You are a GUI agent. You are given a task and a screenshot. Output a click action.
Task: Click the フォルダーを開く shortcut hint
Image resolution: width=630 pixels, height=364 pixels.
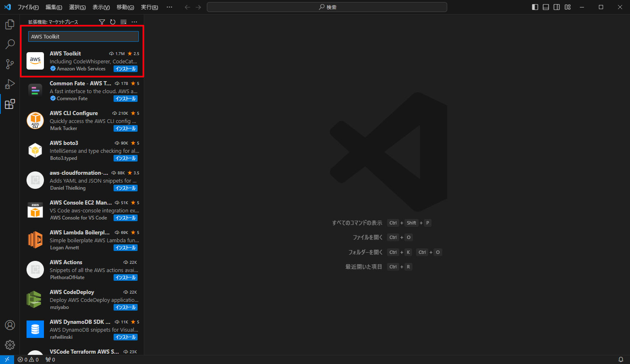[x=365, y=252]
